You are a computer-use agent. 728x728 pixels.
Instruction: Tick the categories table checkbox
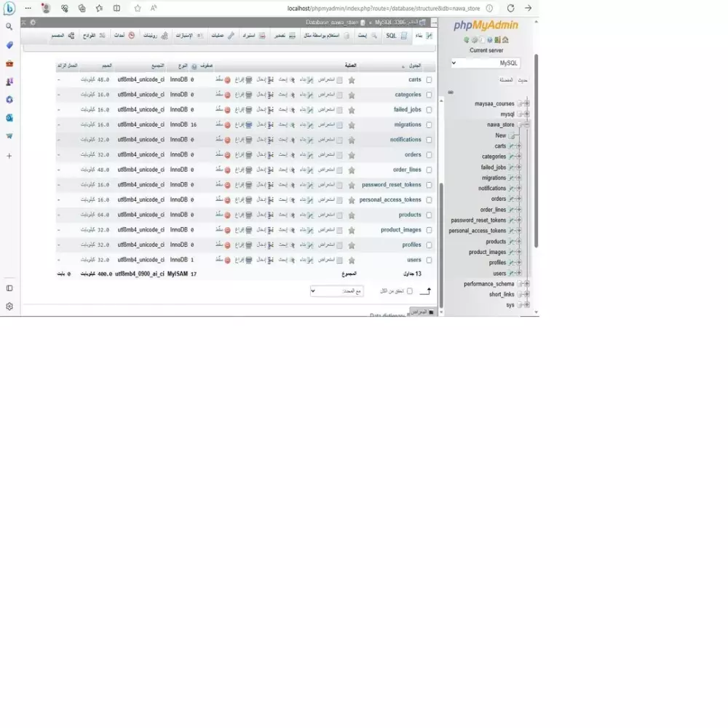point(429,95)
